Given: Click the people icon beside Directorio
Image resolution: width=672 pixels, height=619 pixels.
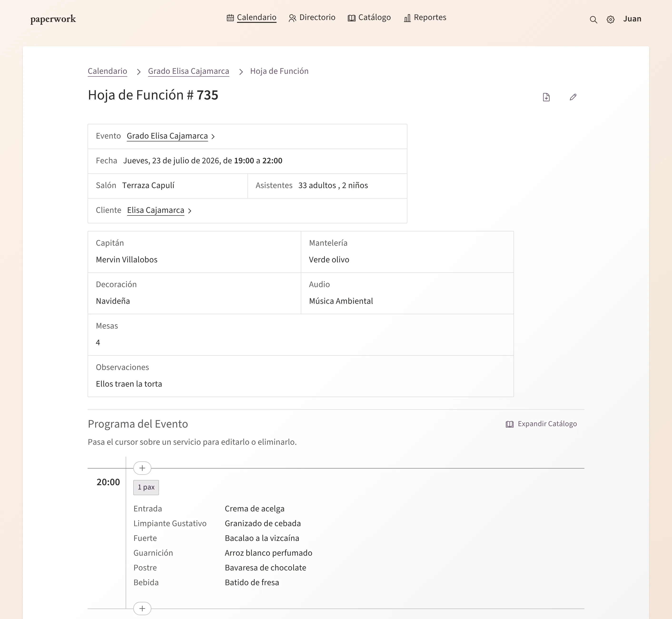Looking at the screenshot, I should [x=292, y=18].
